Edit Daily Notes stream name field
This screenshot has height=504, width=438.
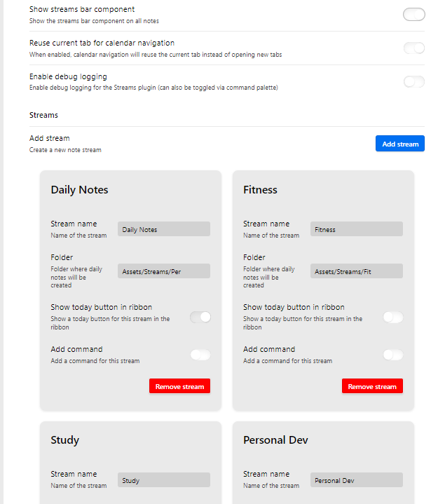pyautogui.click(x=164, y=229)
